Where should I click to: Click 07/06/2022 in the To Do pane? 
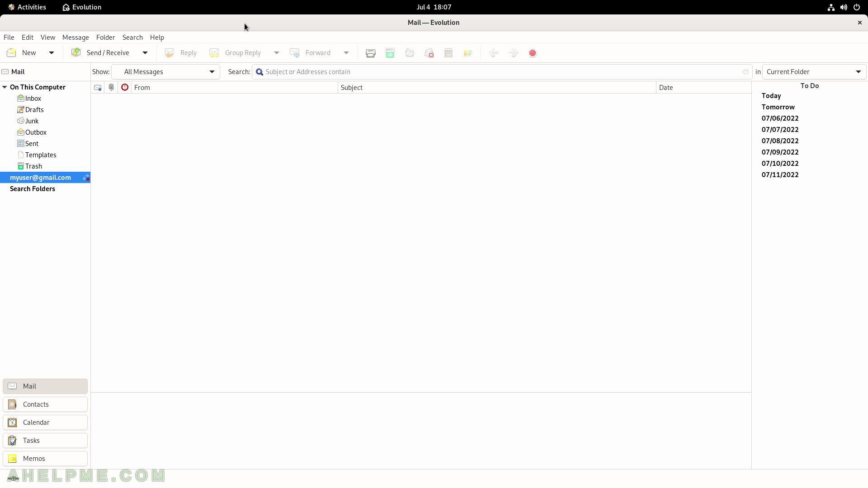click(x=780, y=118)
